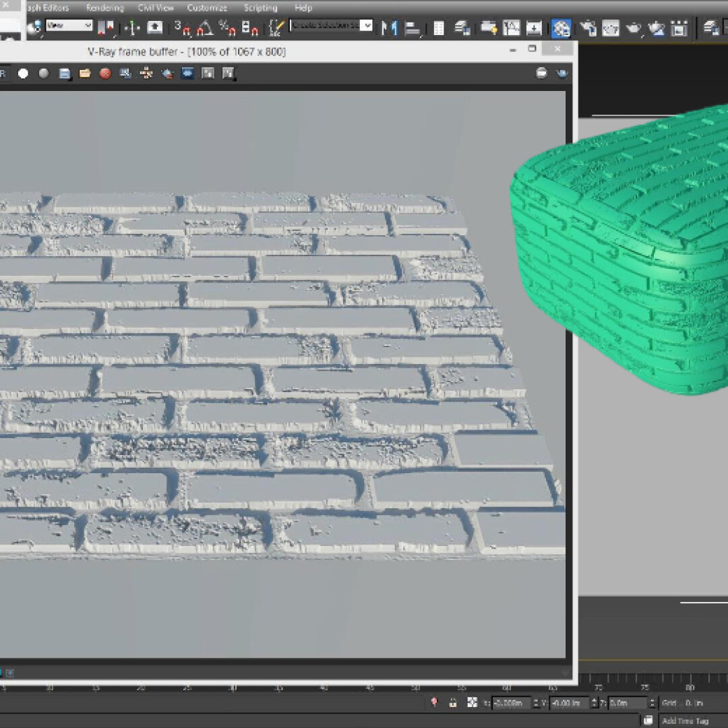Open the Material Editor from the toolbar

click(561, 28)
